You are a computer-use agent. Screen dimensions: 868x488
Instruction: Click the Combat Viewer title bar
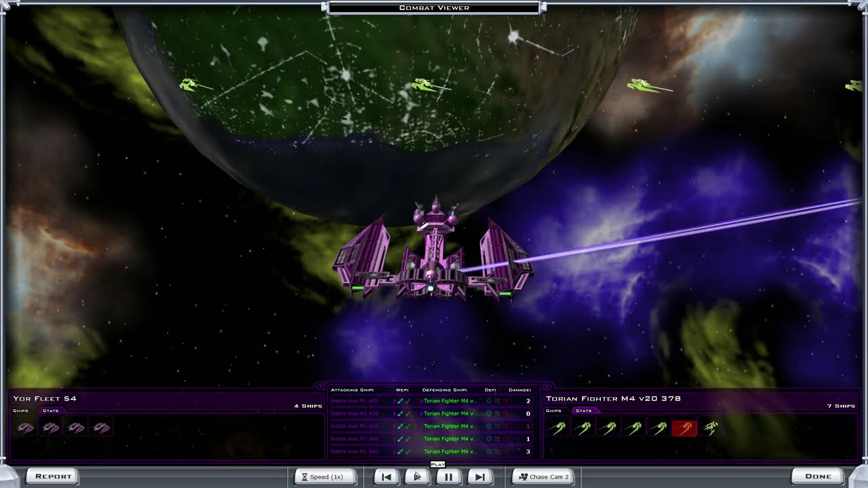434,7
